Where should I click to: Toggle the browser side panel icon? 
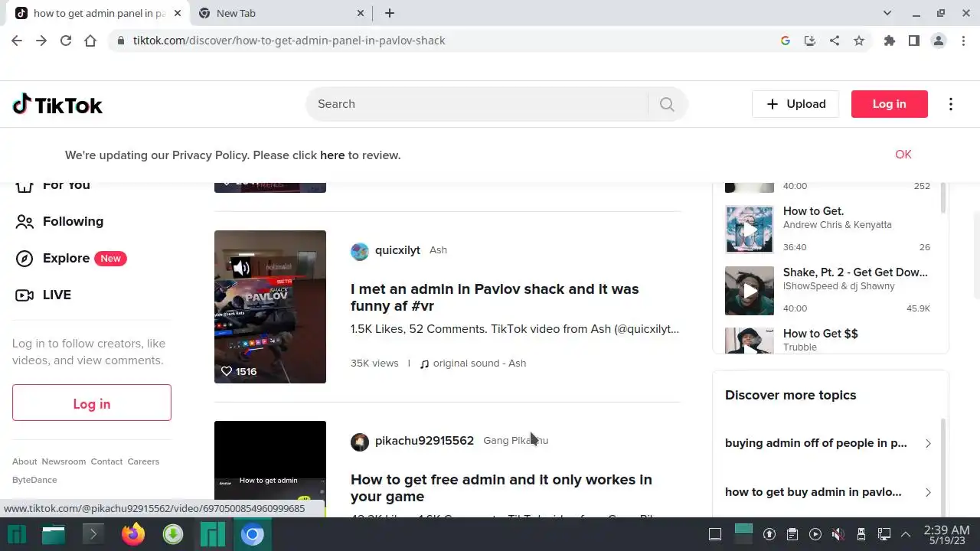[914, 41]
